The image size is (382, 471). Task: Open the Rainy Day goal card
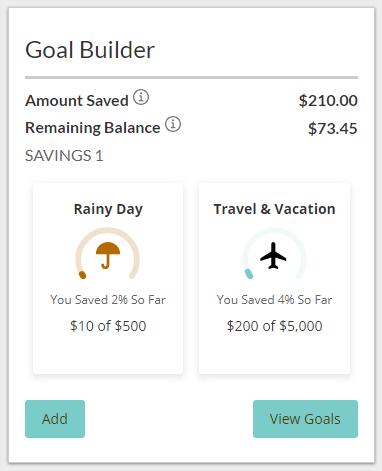108,278
